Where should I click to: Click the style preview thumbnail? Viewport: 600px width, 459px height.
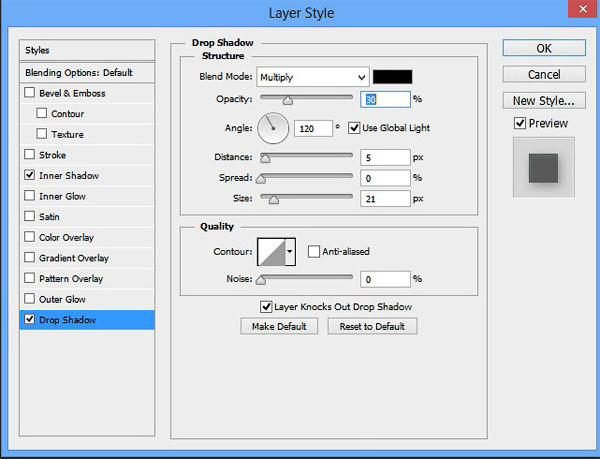[x=543, y=168]
